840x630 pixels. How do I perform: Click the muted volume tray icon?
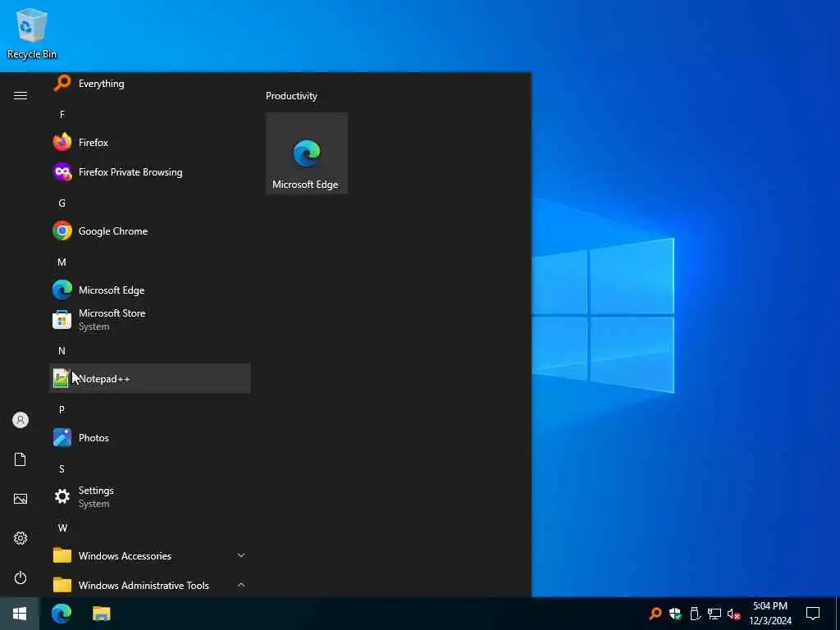coord(734,614)
